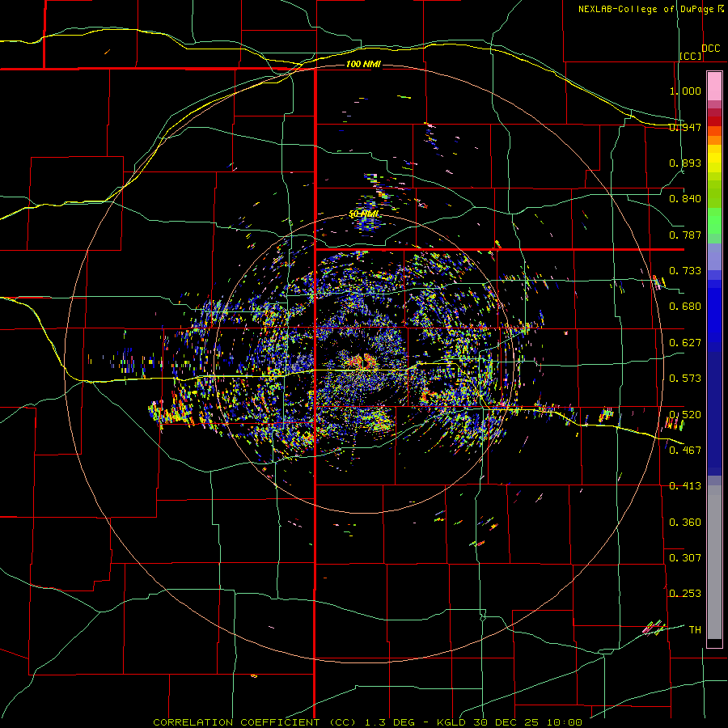This screenshot has height=728, width=728.
Task: Click the 0.680 scale value
Action: click(x=685, y=307)
